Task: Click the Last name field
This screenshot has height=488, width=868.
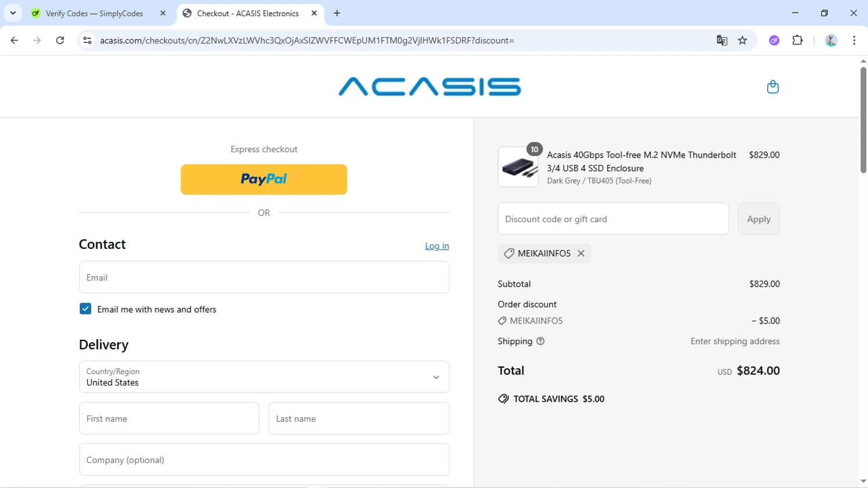Action: (x=359, y=419)
